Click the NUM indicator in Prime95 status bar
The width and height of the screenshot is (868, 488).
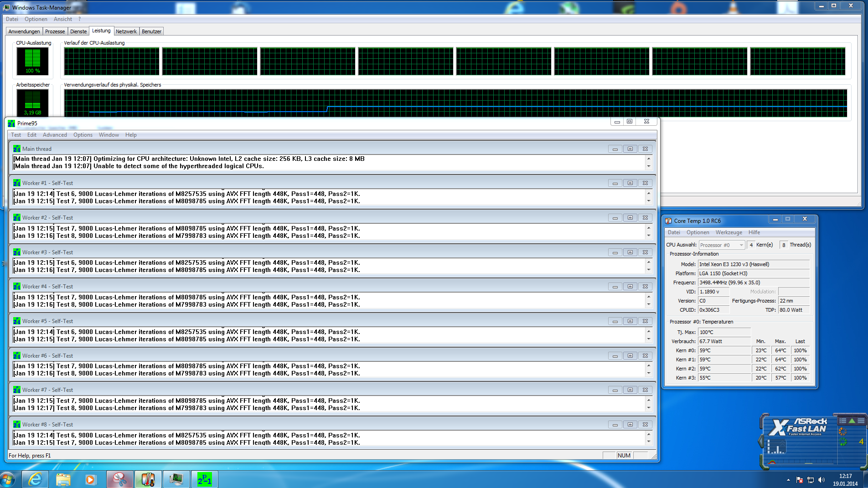pos(624,456)
